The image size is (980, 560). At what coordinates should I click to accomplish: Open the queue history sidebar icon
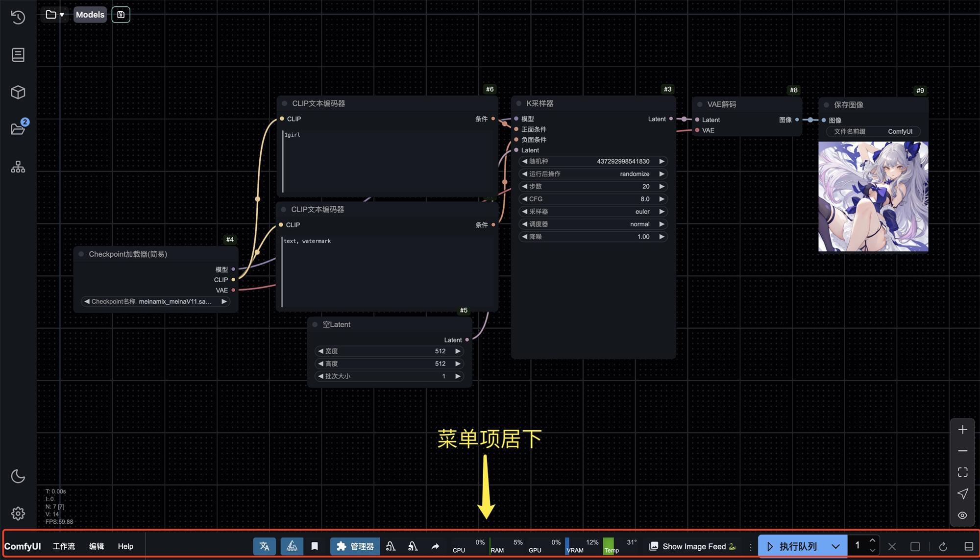coord(18,17)
